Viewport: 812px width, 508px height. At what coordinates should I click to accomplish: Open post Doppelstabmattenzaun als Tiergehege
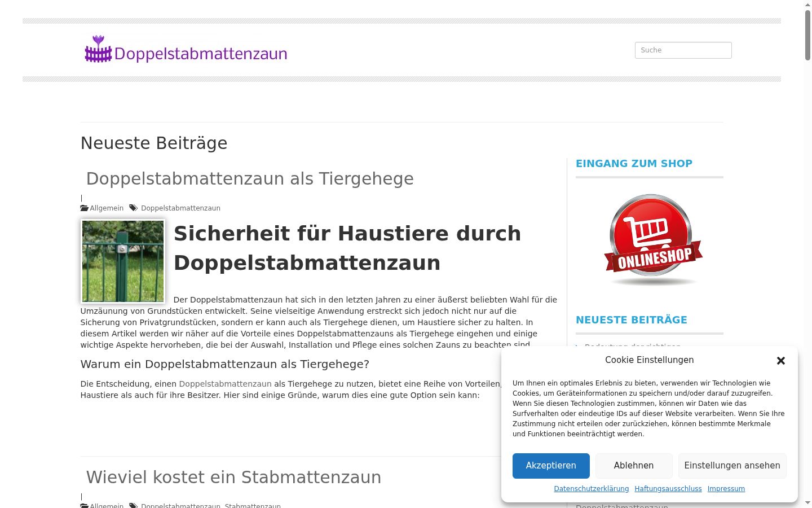tap(250, 178)
